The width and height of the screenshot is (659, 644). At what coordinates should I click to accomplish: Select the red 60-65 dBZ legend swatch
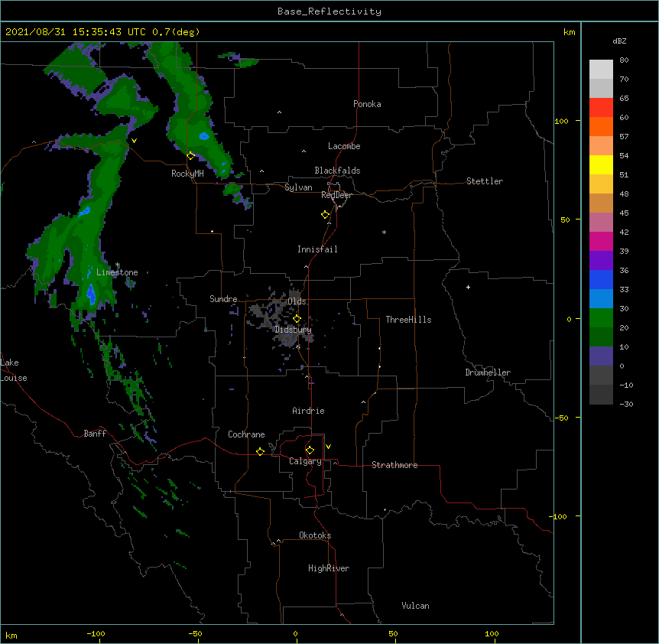(x=601, y=108)
